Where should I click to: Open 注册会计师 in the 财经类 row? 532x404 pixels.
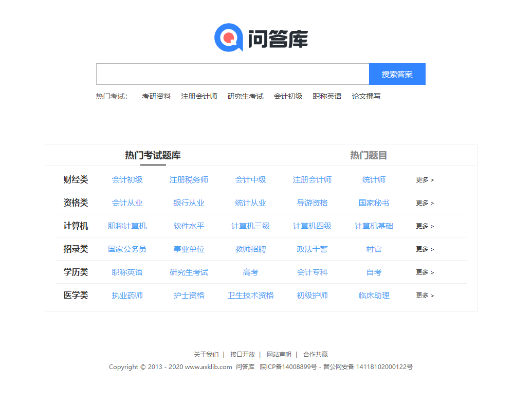tap(313, 180)
